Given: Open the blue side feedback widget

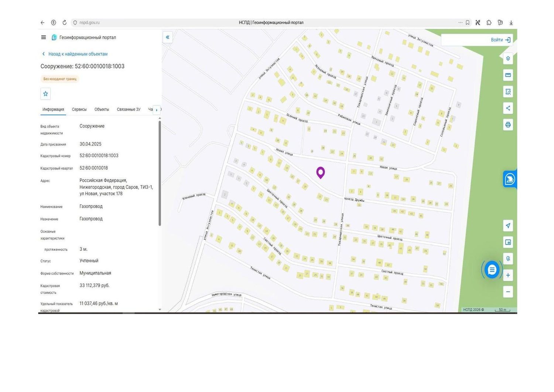Looking at the screenshot, I should (510, 179).
